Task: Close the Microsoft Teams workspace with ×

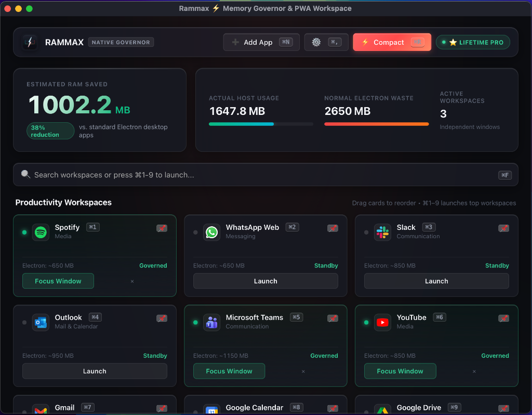Action: click(303, 371)
